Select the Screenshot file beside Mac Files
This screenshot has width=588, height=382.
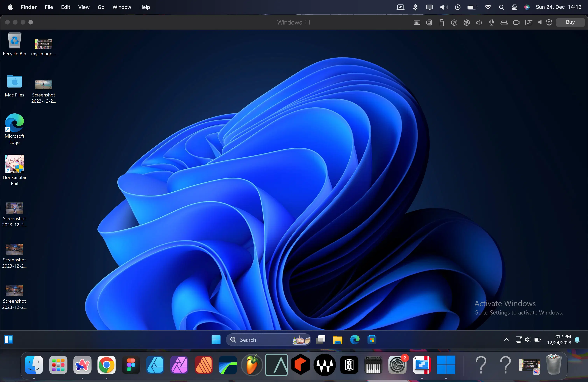44,91
